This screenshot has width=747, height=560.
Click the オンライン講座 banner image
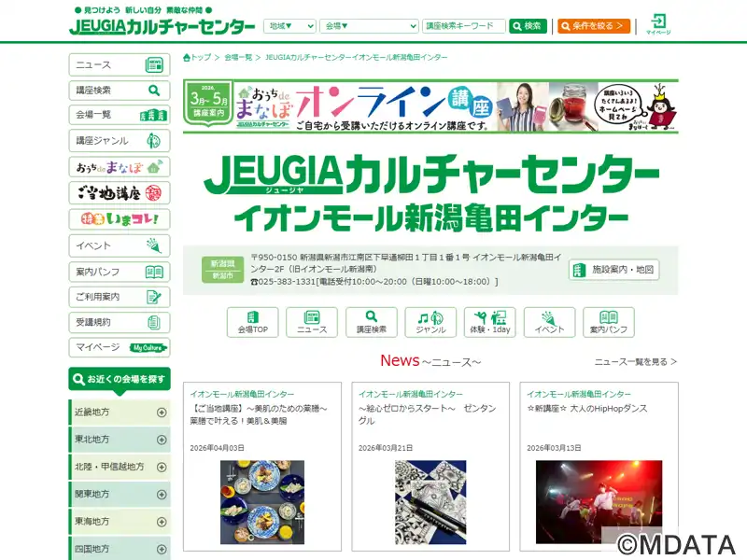tap(430, 106)
